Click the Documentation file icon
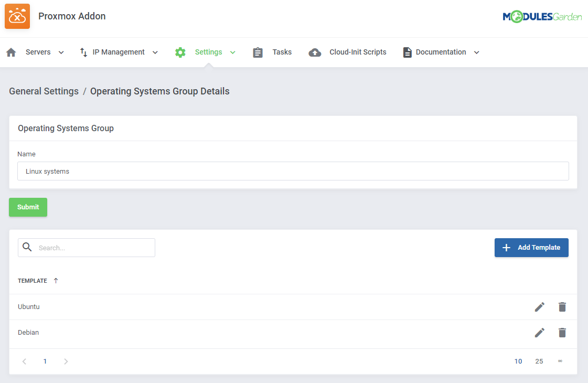This screenshot has width=588, height=383. click(x=407, y=52)
